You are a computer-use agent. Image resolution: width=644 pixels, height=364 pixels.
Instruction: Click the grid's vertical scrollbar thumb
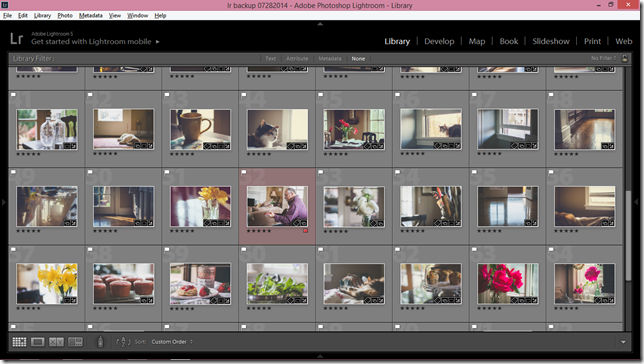(x=628, y=235)
